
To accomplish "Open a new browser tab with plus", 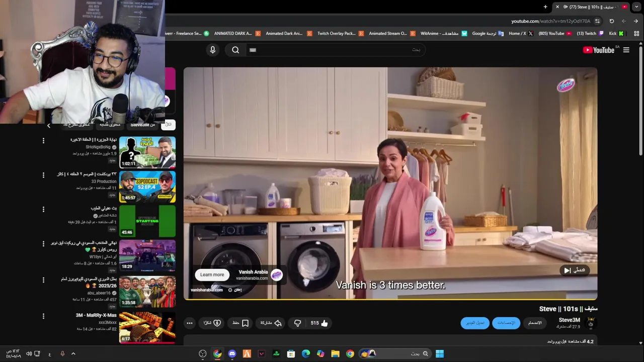I will coord(545,7).
